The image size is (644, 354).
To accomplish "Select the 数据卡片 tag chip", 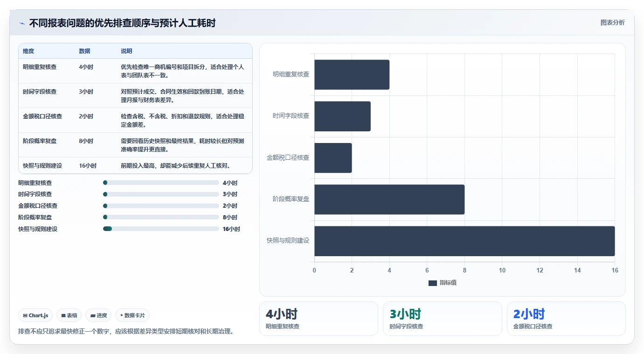I will point(132,315).
